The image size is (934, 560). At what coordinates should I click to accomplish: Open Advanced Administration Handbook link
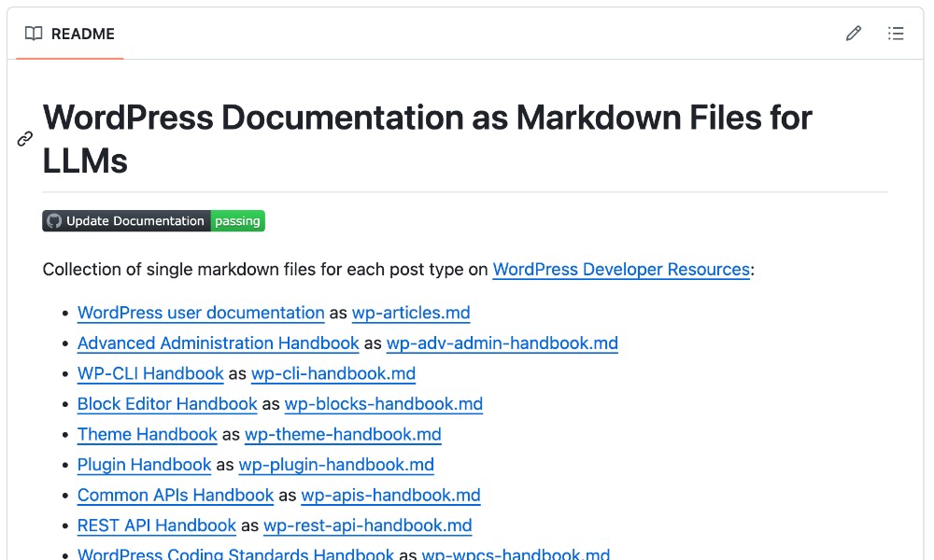pos(218,343)
